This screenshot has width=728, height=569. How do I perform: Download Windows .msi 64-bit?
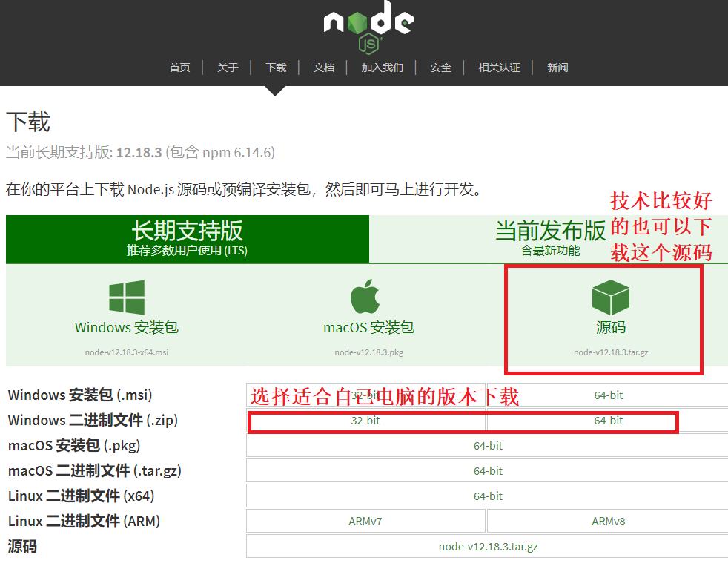coord(608,395)
